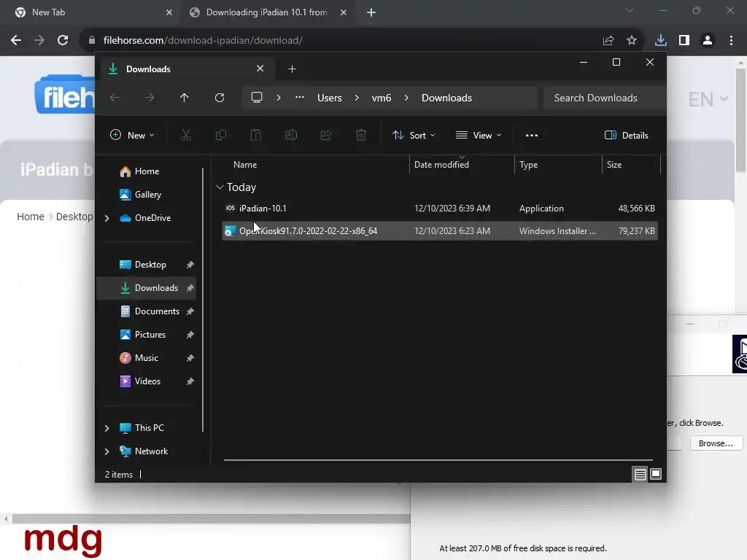The width and height of the screenshot is (747, 560).
Task: Select the OpenKiosk installer file row
Action: tap(439, 231)
